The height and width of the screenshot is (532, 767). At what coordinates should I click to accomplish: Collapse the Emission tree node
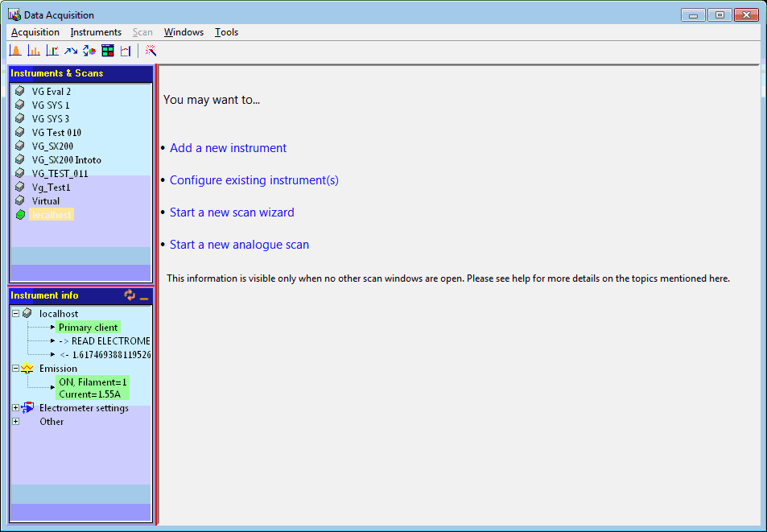[15, 368]
